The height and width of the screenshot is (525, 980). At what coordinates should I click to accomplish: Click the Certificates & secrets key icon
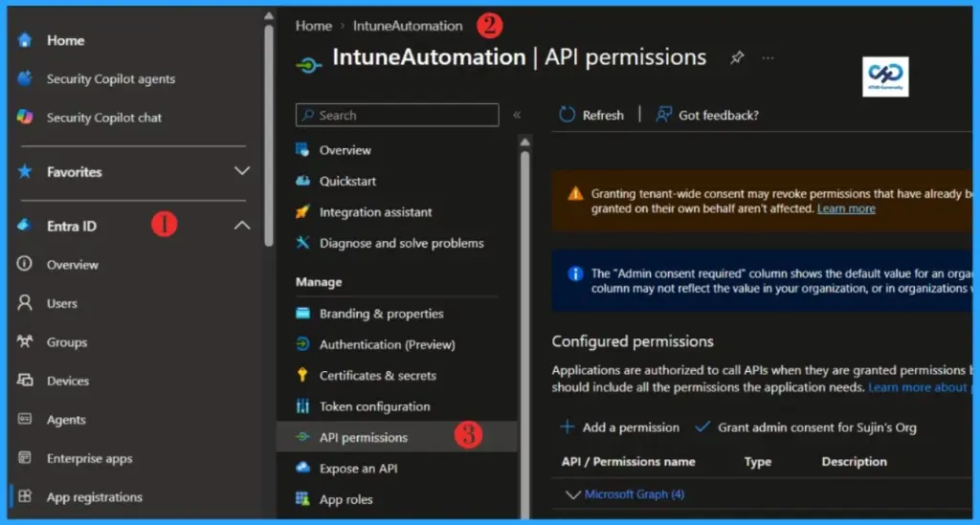pos(302,375)
